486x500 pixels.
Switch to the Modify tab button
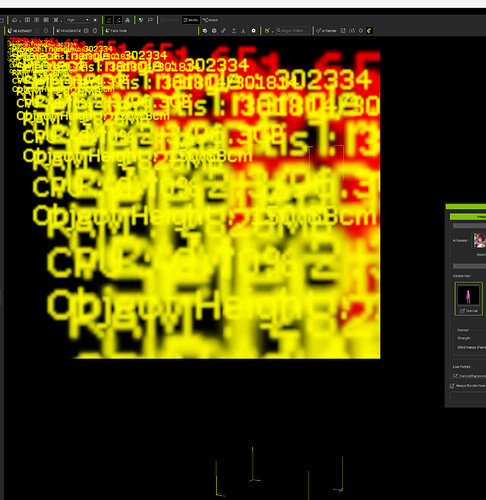click(191, 20)
